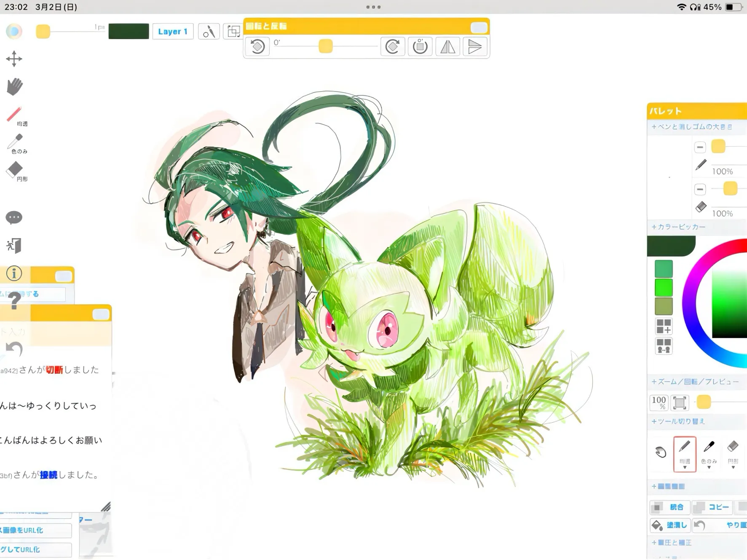Open dropdown arrow under palette pen tool
This screenshot has width=747, height=560.
point(685,467)
